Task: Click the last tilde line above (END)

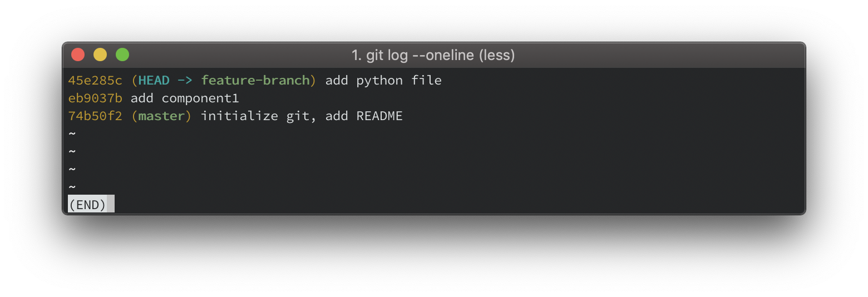Action: point(72,187)
